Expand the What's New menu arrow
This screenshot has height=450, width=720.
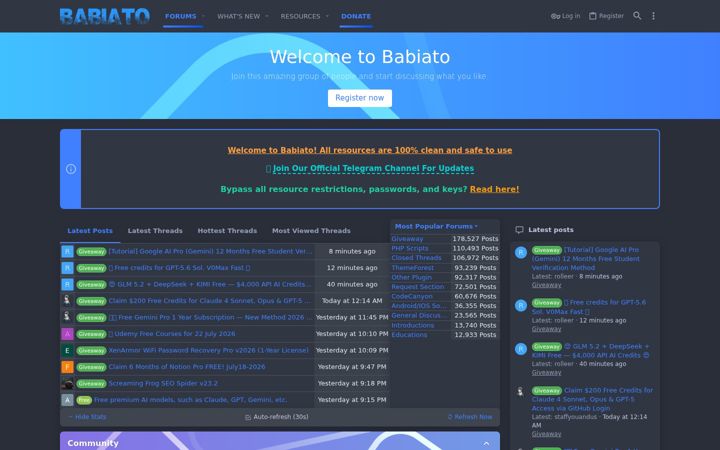point(267,16)
